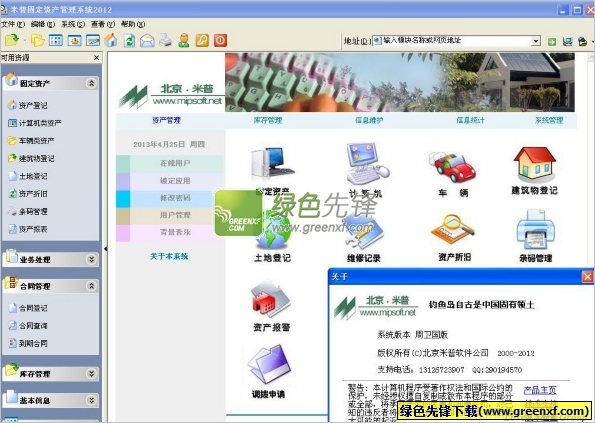Click the home icon in toolbar
The image size is (595, 423).
point(111,40)
